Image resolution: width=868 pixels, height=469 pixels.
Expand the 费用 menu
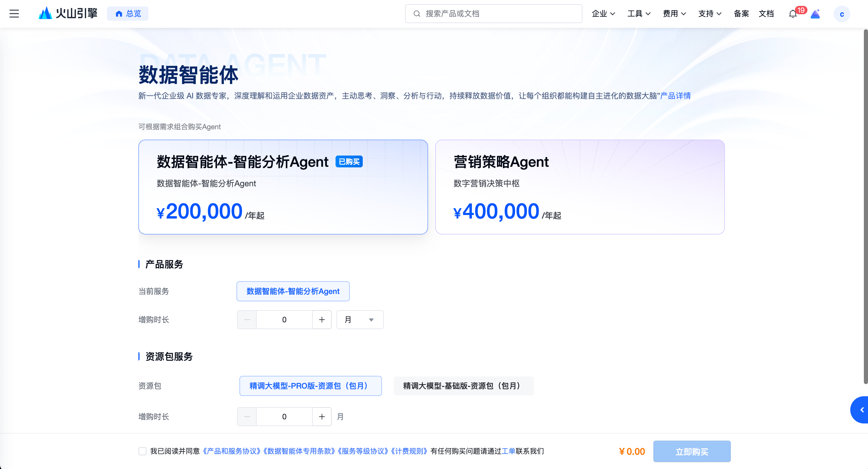pos(674,14)
